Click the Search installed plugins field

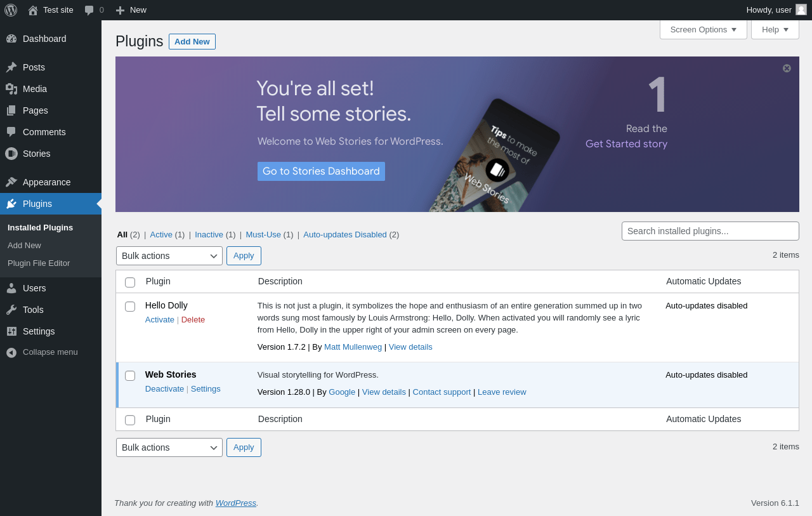(710, 231)
